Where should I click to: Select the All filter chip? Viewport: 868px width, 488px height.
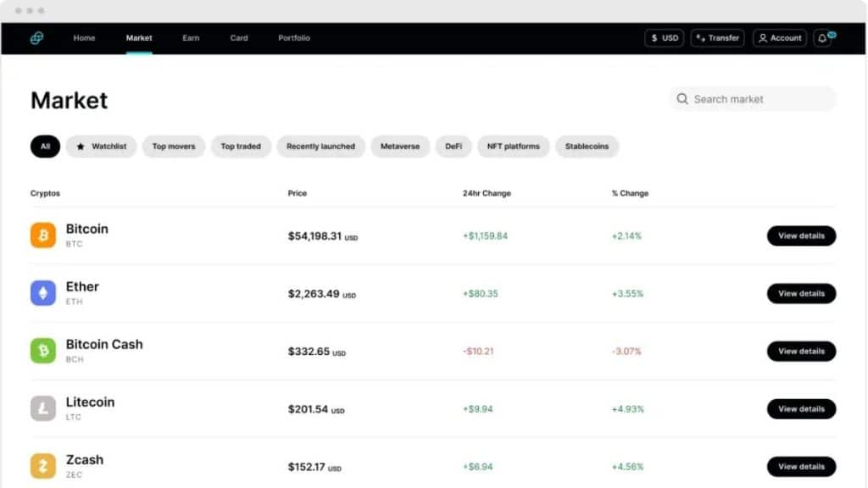click(46, 147)
